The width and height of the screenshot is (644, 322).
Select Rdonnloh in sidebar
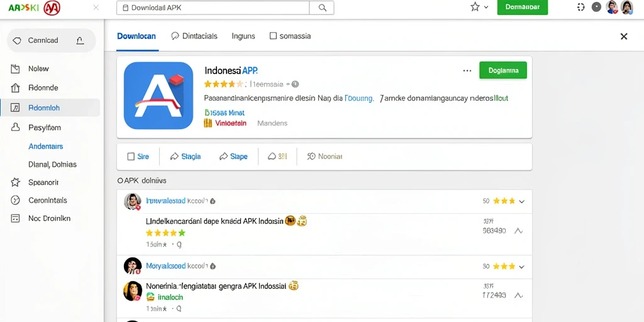[50, 108]
